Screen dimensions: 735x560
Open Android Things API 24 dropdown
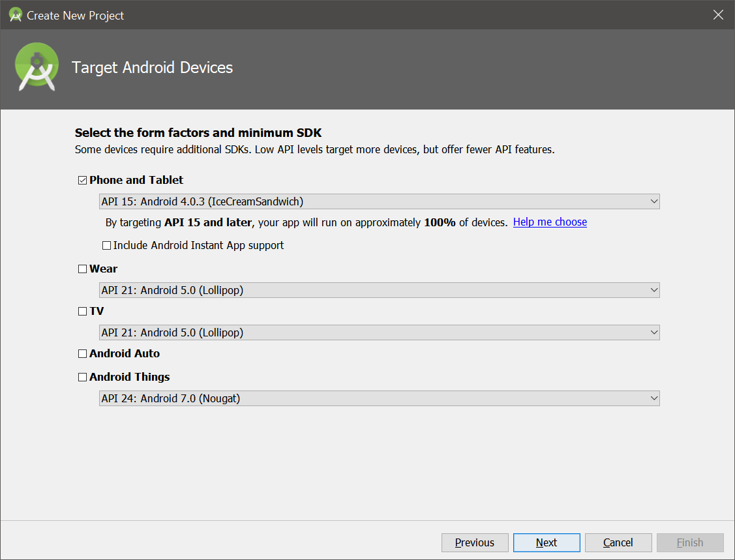pos(379,398)
